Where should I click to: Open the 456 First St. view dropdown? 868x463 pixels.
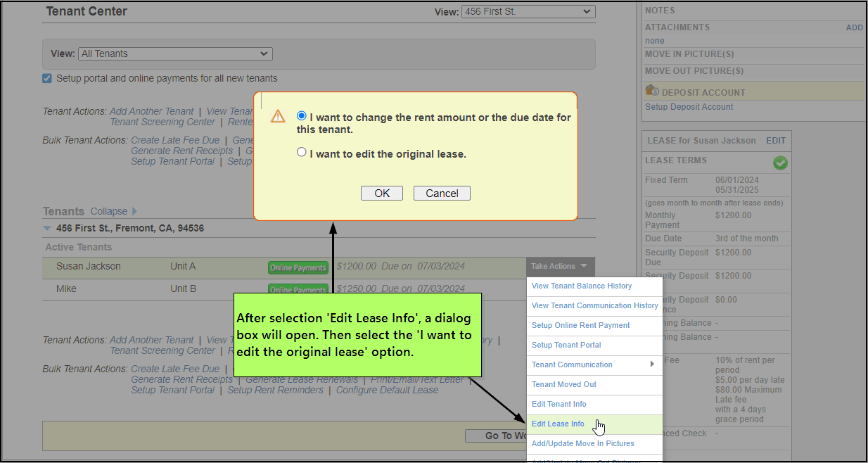click(528, 12)
